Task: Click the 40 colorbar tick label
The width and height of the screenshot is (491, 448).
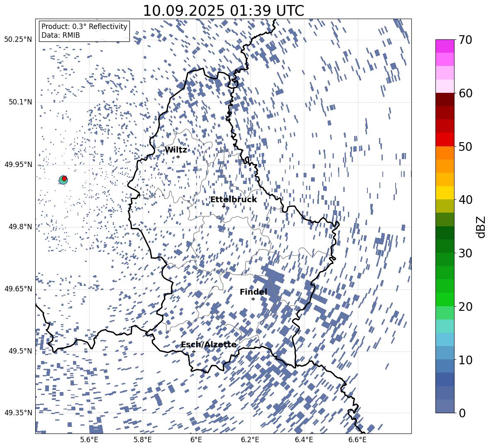Action: (465, 200)
